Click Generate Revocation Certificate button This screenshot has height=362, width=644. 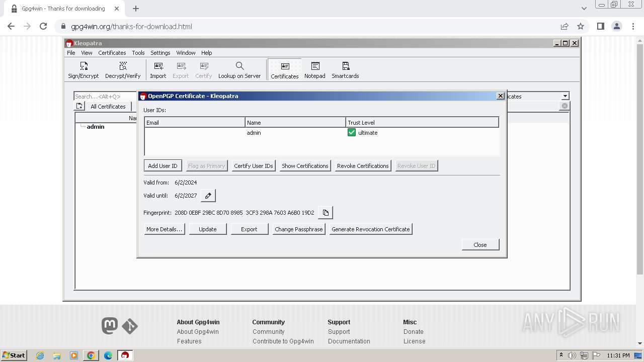(x=371, y=229)
